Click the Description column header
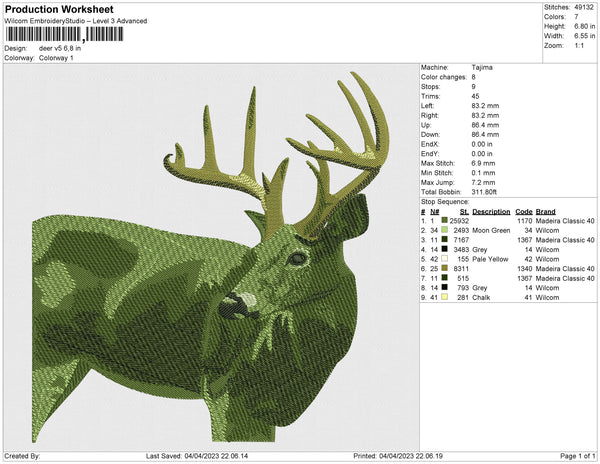 (492, 212)
